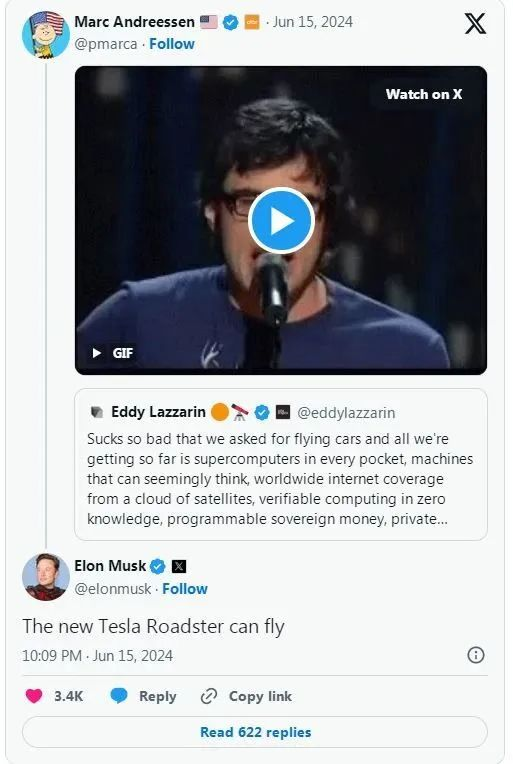513x764 pixels.
Task: Open the X logo in the top corner
Action: [475, 23]
